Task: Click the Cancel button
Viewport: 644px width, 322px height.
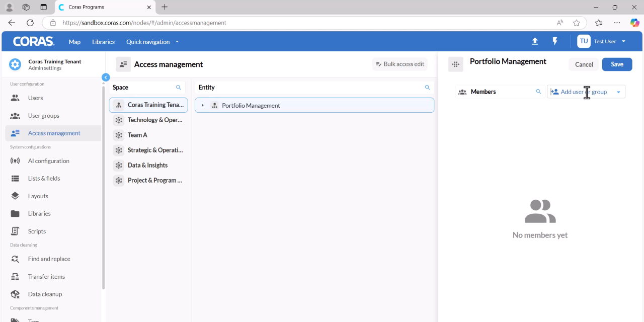Action: click(584, 64)
